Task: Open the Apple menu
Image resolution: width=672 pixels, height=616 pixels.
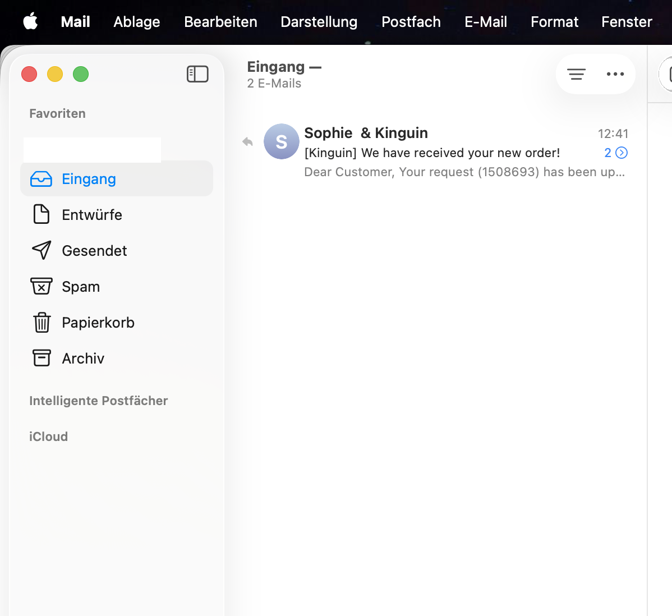Action: click(30, 21)
